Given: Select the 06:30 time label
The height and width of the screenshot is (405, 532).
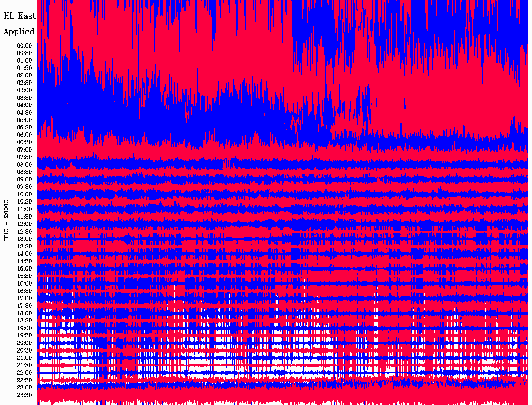Looking at the screenshot, I should (x=24, y=142).
